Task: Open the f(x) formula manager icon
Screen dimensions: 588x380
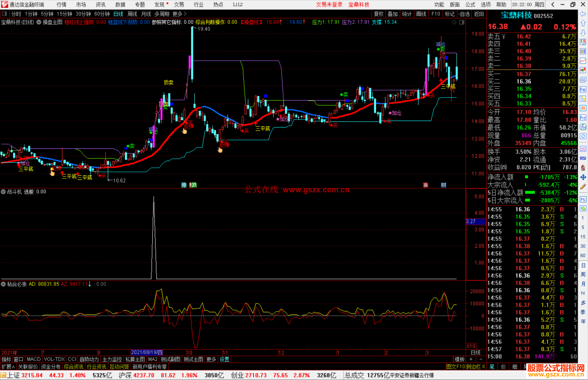Action: pyautogui.click(x=583, y=127)
